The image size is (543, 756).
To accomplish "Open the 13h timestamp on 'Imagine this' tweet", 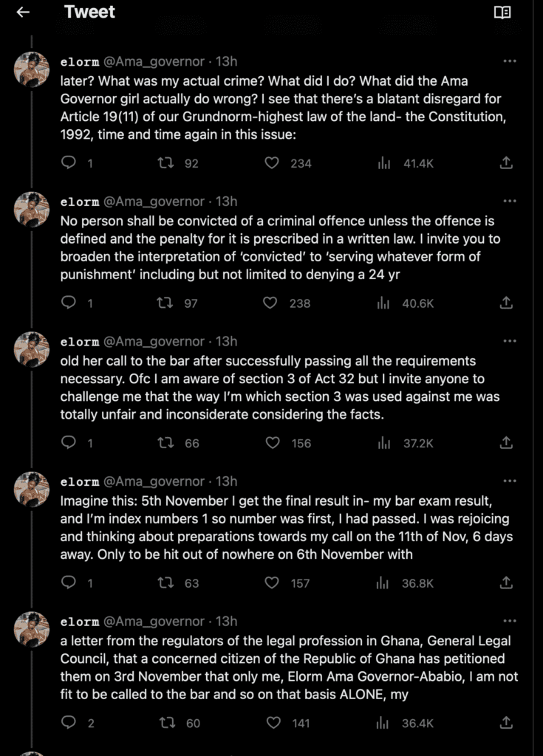I will coord(227,481).
